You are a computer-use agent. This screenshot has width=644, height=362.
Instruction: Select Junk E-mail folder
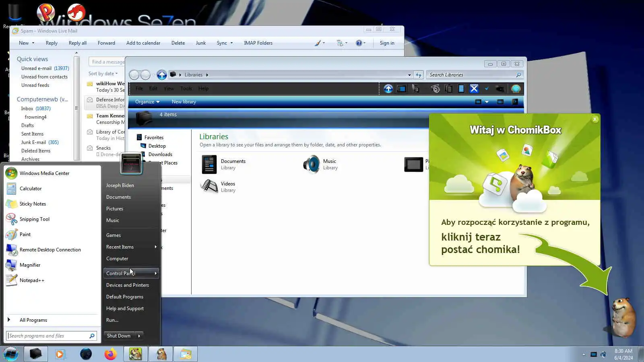(40, 142)
